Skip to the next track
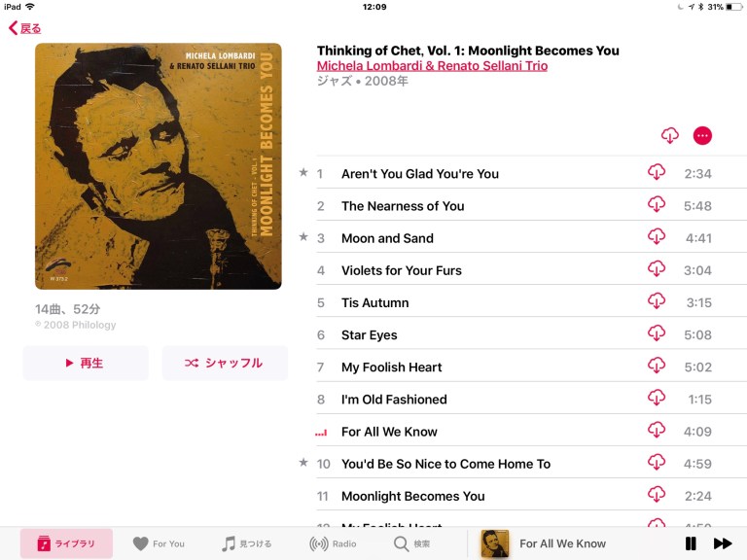The width and height of the screenshot is (747, 560). point(723,543)
